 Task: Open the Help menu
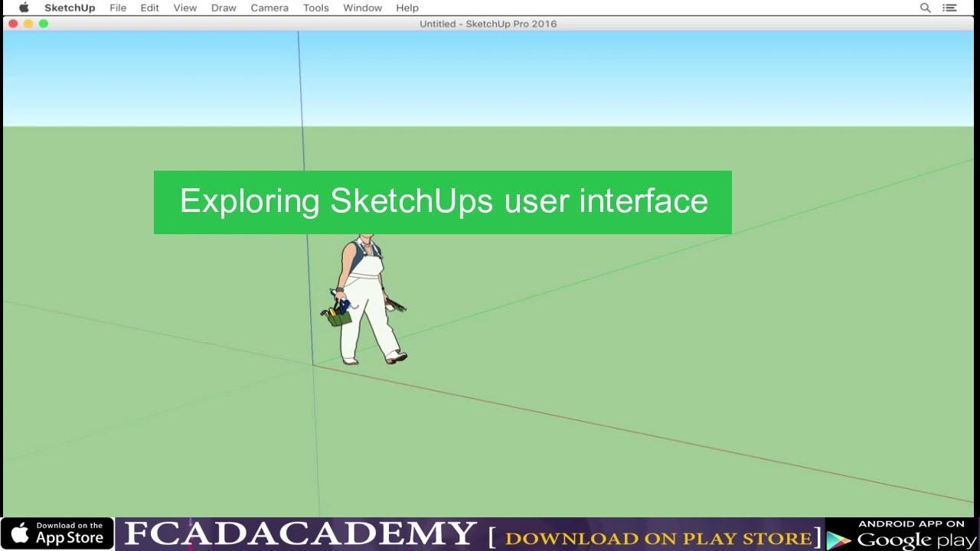click(x=407, y=8)
